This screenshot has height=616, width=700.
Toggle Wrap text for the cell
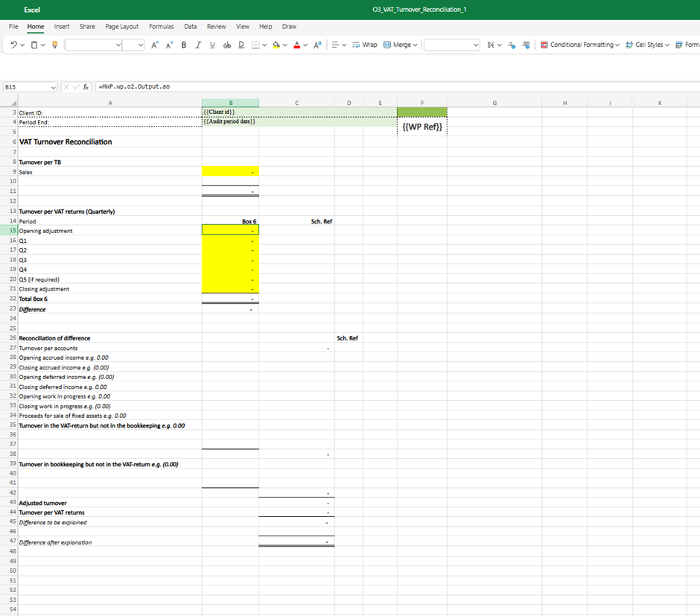(x=364, y=45)
